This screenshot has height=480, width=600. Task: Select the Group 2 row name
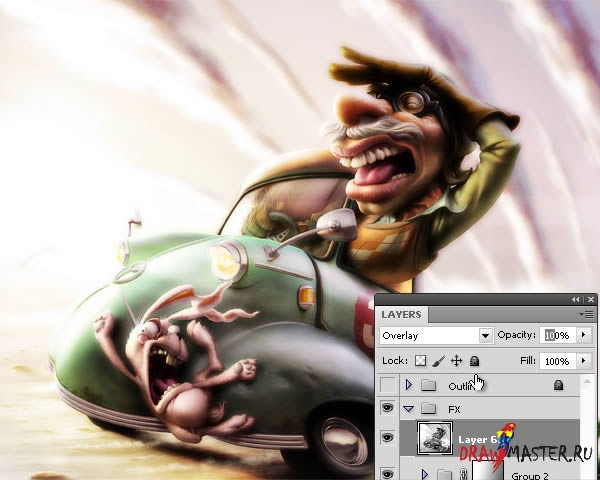click(530, 476)
